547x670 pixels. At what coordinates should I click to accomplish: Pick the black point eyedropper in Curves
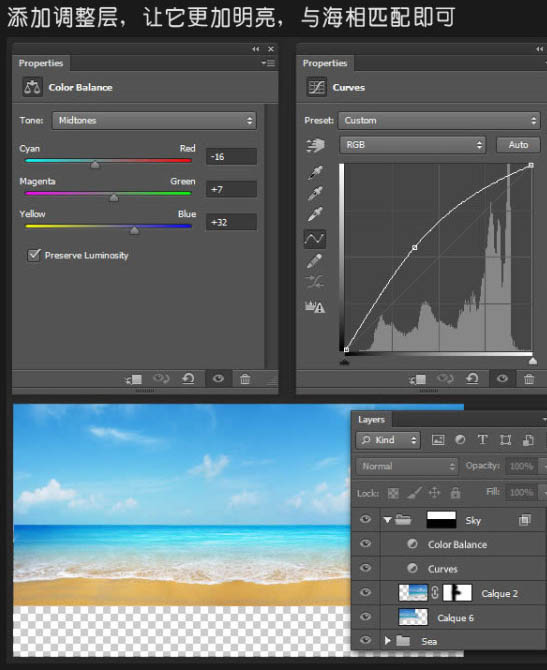coord(315,173)
